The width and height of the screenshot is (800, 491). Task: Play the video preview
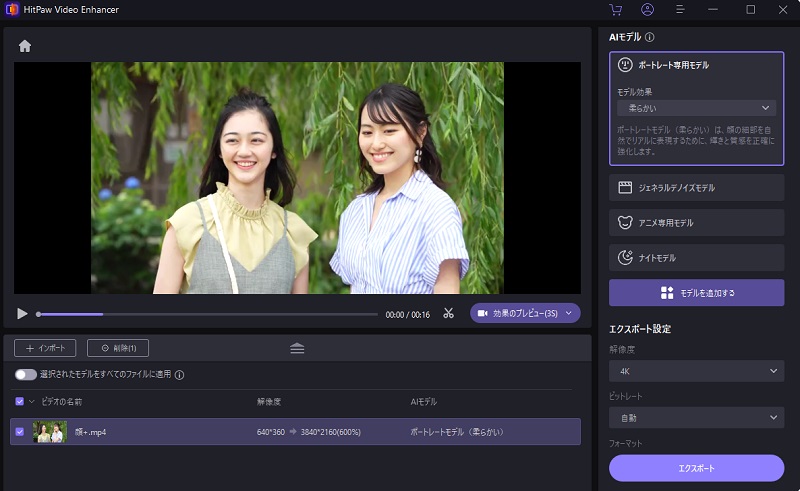point(22,313)
